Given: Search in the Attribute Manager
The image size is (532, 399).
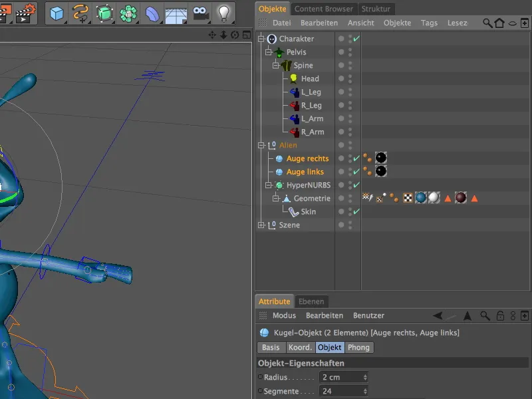Looking at the screenshot, I should tap(485, 316).
